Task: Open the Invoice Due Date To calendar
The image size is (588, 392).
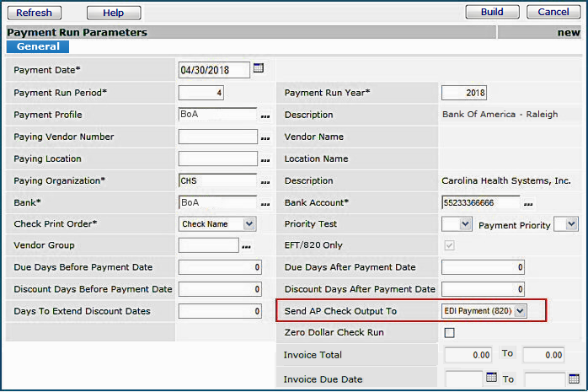Action: click(x=574, y=379)
